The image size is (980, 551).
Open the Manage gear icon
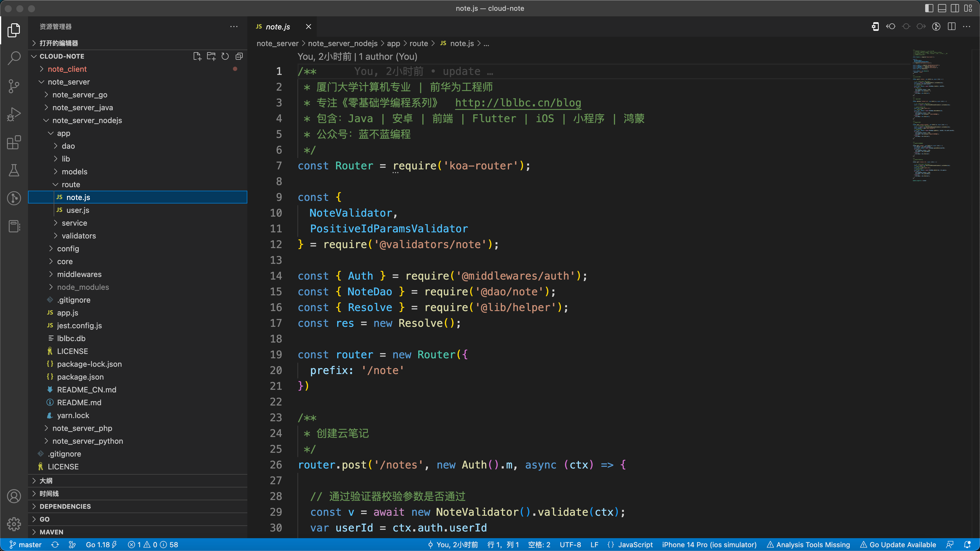14,524
